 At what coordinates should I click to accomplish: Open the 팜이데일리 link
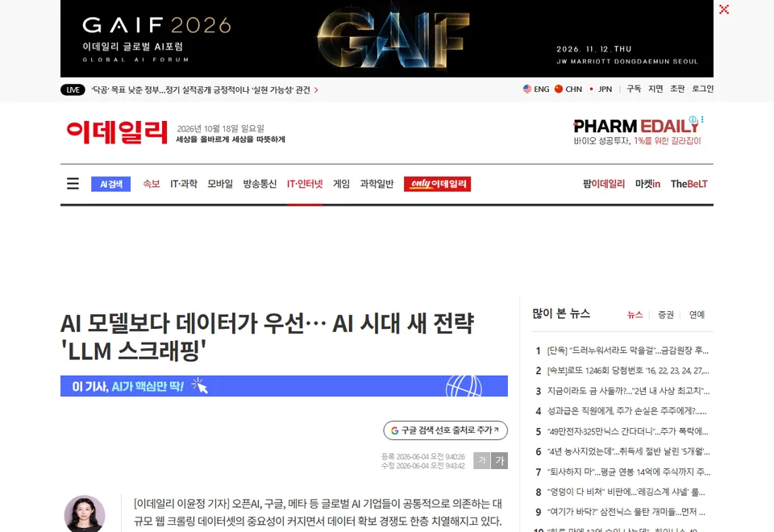pyautogui.click(x=604, y=184)
